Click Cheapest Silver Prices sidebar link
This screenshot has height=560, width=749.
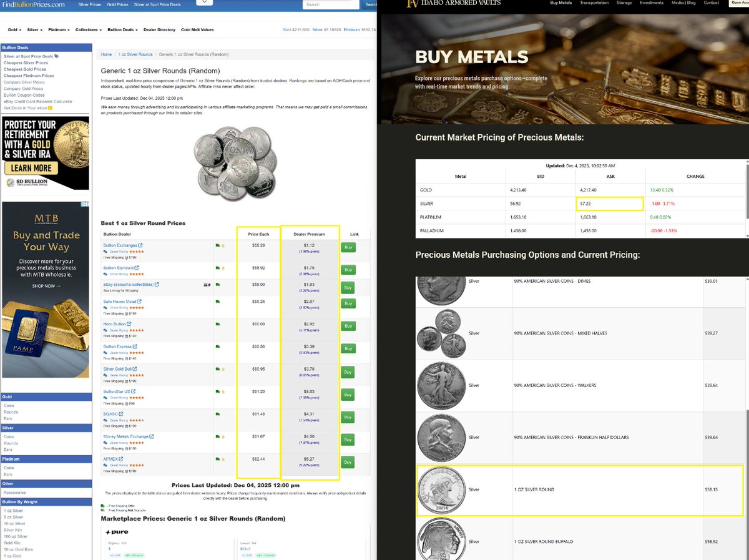[26, 62]
